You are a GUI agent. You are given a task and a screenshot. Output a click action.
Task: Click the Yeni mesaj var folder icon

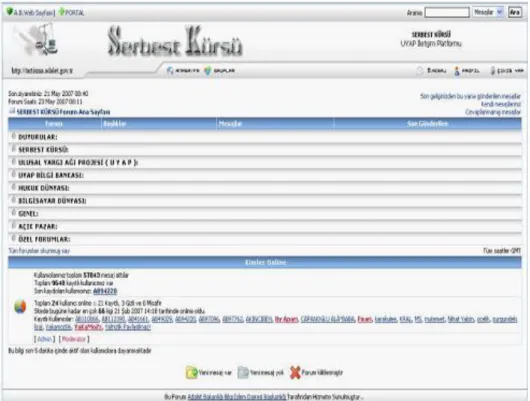[191, 372]
